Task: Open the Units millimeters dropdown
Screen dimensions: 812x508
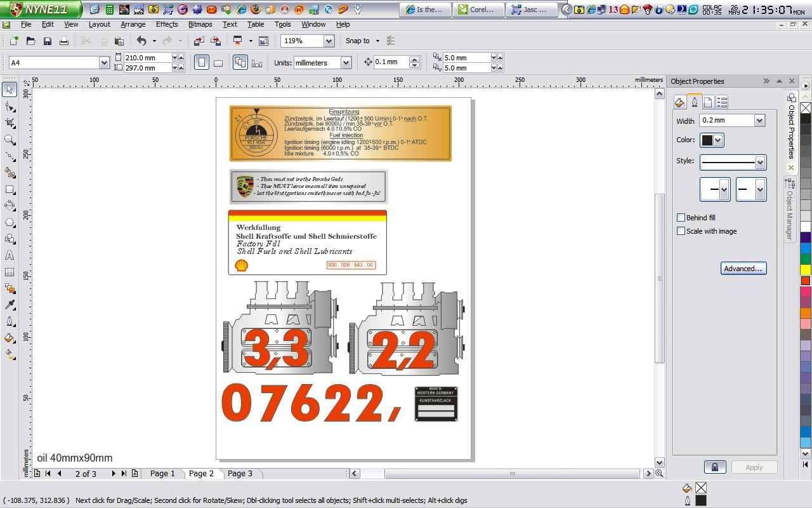Action: (346, 63)
